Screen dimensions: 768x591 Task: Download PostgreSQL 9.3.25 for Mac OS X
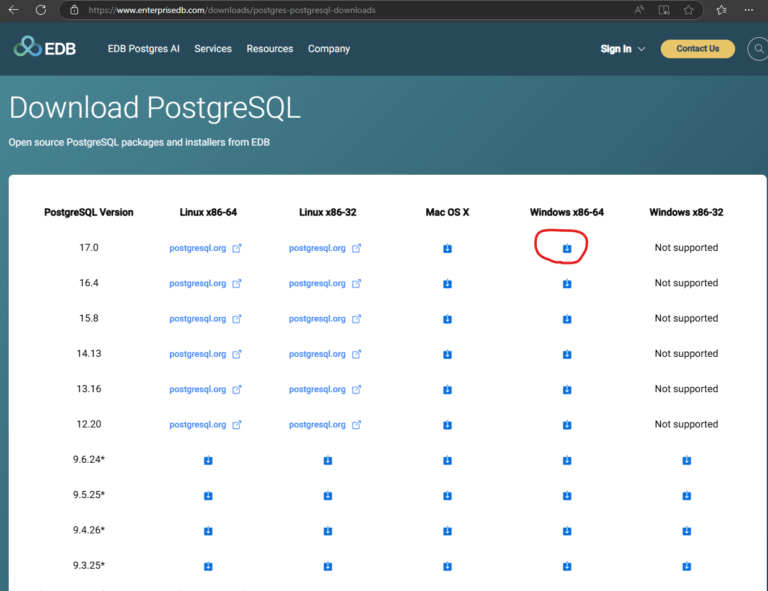coord(447,566)
